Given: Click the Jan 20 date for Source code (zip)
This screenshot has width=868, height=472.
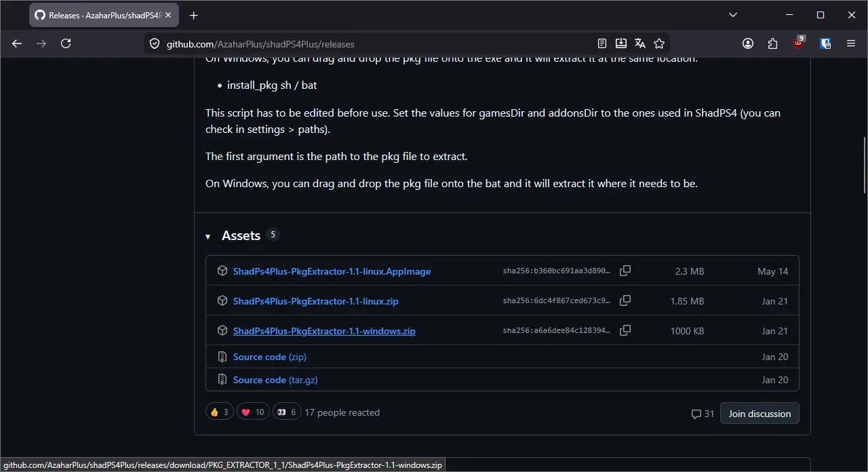Looking at the screenshot, I should tap(775, 357).
